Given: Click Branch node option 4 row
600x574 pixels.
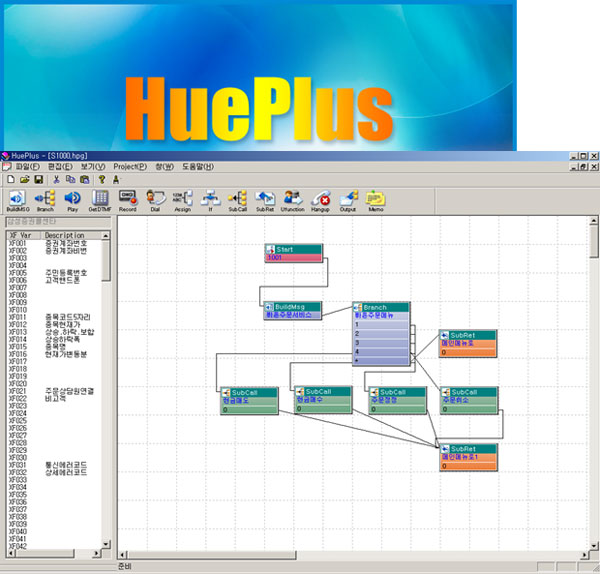Looking at the screenshot, I should click(x=381, y=352).
